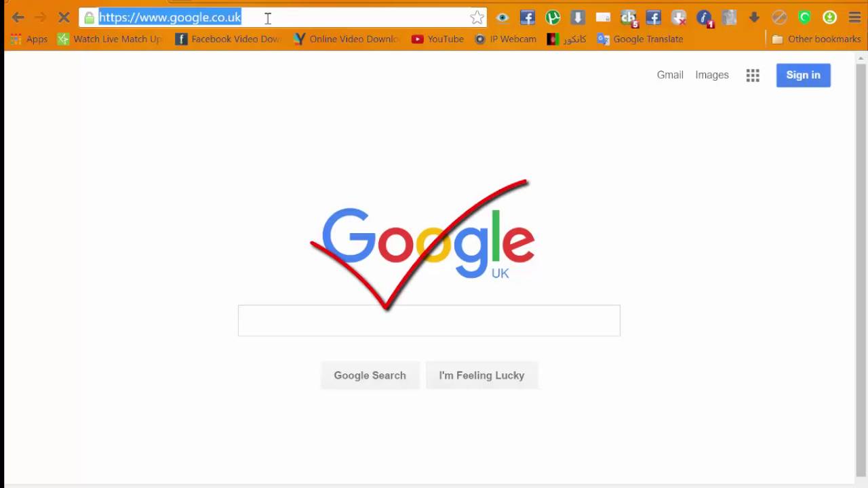Viewport: 868px width, 488px height.
Task: Click the blue Sign in button
Action: (804, 75)
